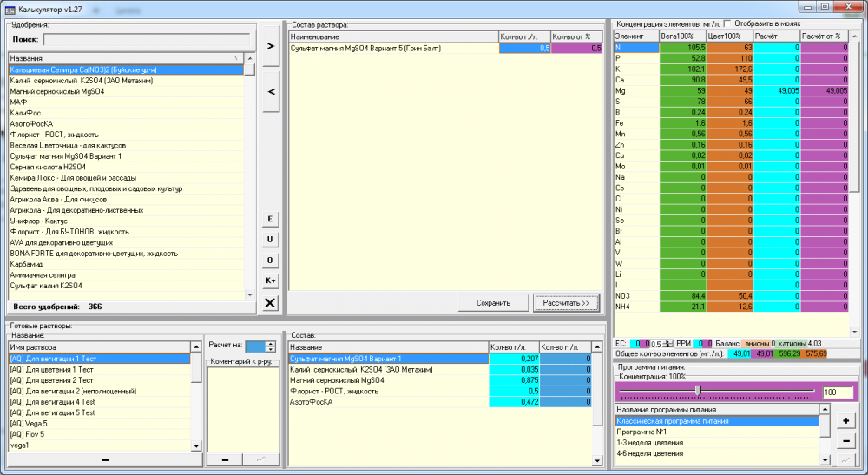The image size is (868, 475).
Task: Enable the "Отобразить в молях" checkbox
Action: point(727,23)
